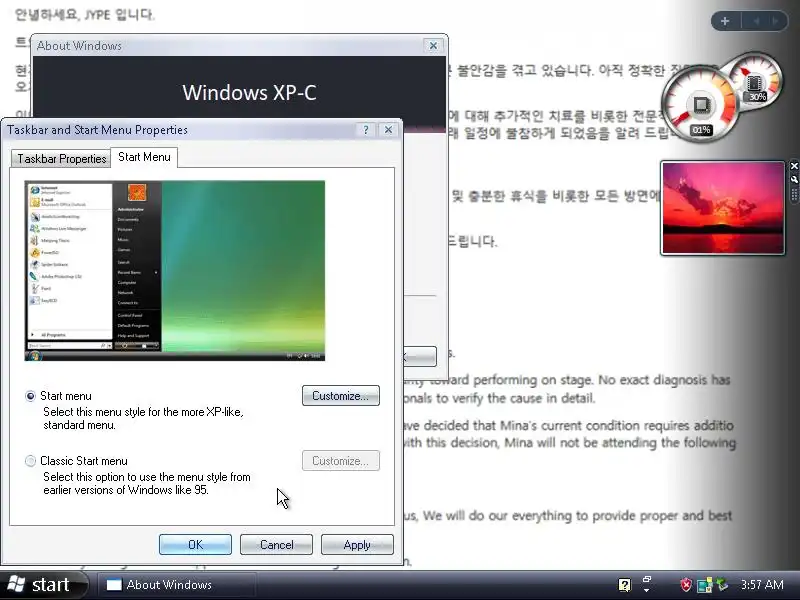
Task: Click the Cancel button
Action: click(276, 545)
